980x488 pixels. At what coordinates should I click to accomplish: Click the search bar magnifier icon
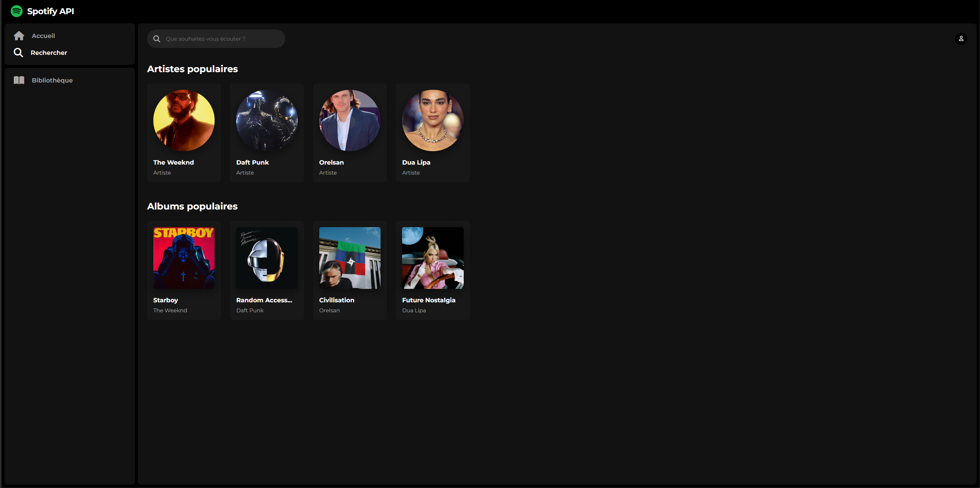[157, 39]
